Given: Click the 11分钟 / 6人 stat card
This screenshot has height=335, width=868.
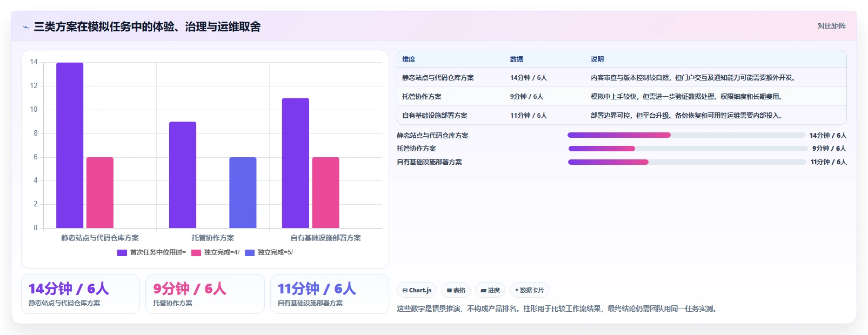Looking at the screenshot, I should [330, 294].
